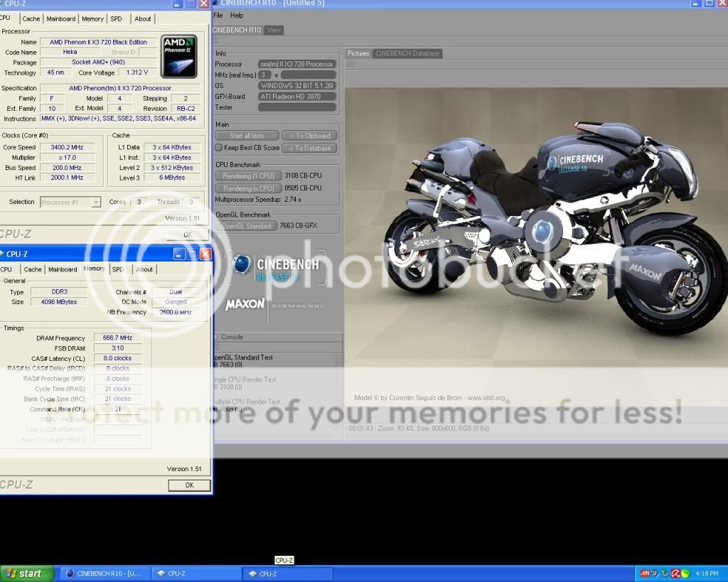The width and height of the screenshot is (728, 582).
Task: Collapse the Console section
Action: click(x=215, y=337)
